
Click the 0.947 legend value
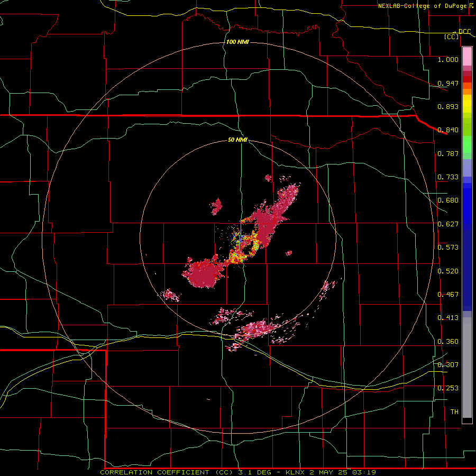(448, 83)
